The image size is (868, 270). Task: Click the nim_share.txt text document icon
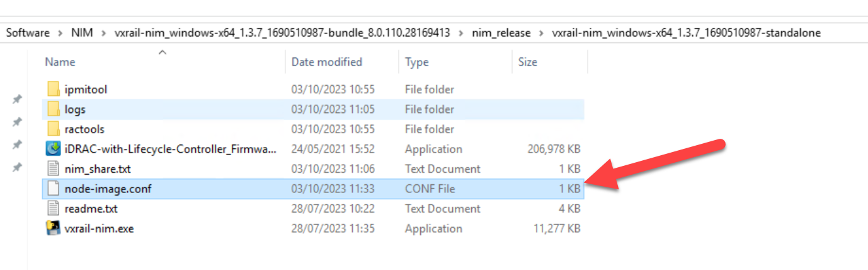coord(54,169)
